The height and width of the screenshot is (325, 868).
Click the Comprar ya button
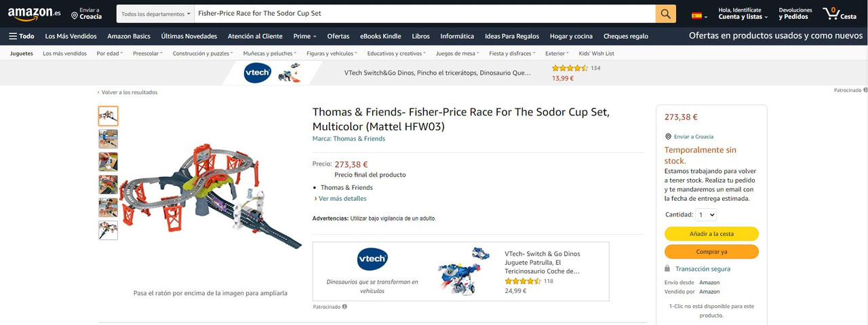click(711, 252)
